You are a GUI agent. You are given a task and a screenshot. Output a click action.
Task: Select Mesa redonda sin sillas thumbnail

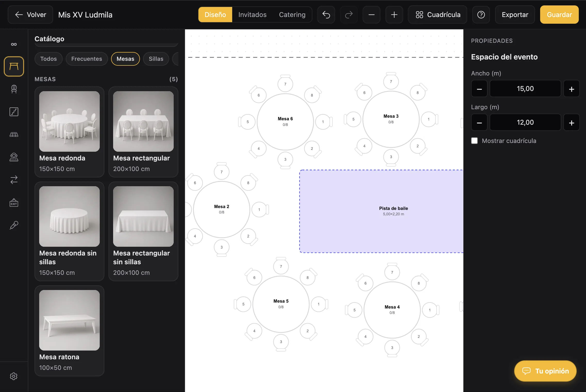[69, 216]
